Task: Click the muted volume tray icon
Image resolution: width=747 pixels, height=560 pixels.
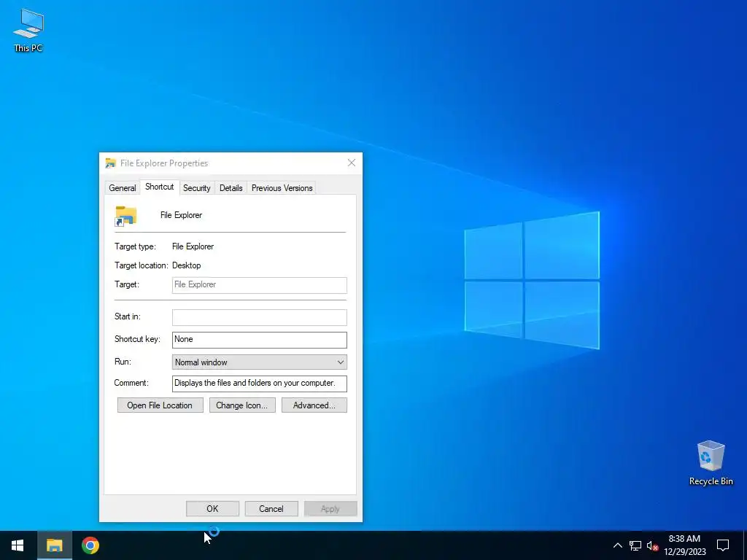Action: [x=652, y=545]
